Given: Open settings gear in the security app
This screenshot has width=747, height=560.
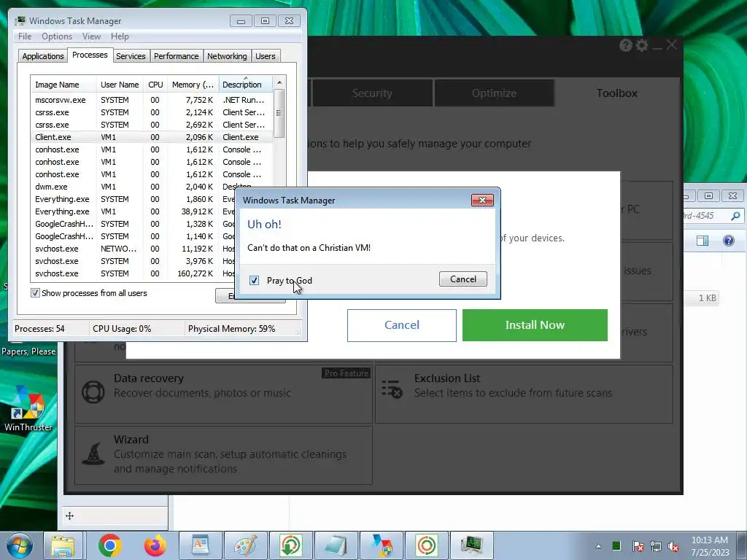Looking at the screenshot, I should [x=642, y=45].
